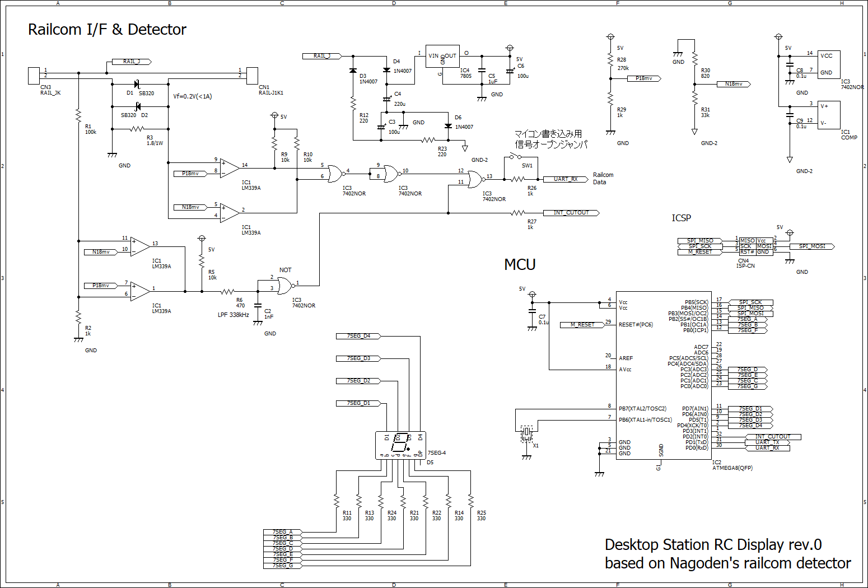868x588 pixels.
Task: Select the 7SEG_D4 net label
Action: pyautogui.click(x=358, y=336)
